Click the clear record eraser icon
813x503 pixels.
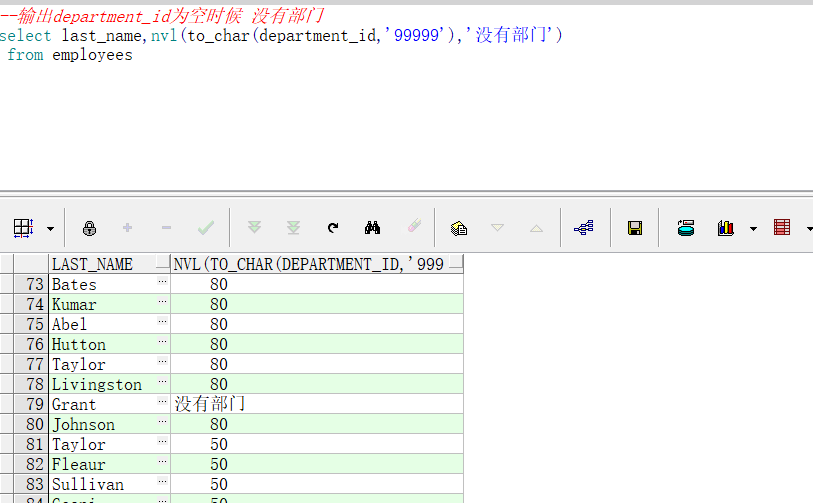pyautogui.click(x=414, y=226)
